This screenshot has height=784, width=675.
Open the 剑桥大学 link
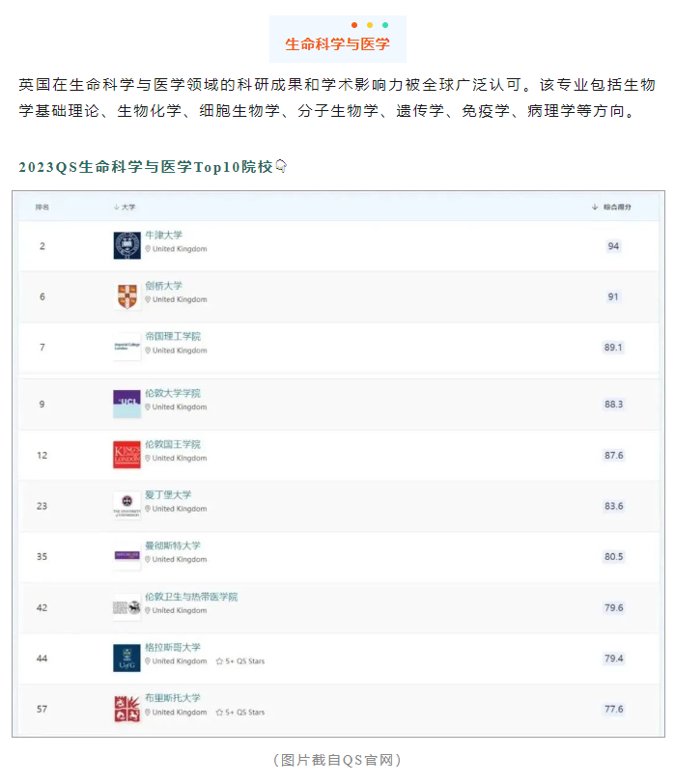coord(163,286)
